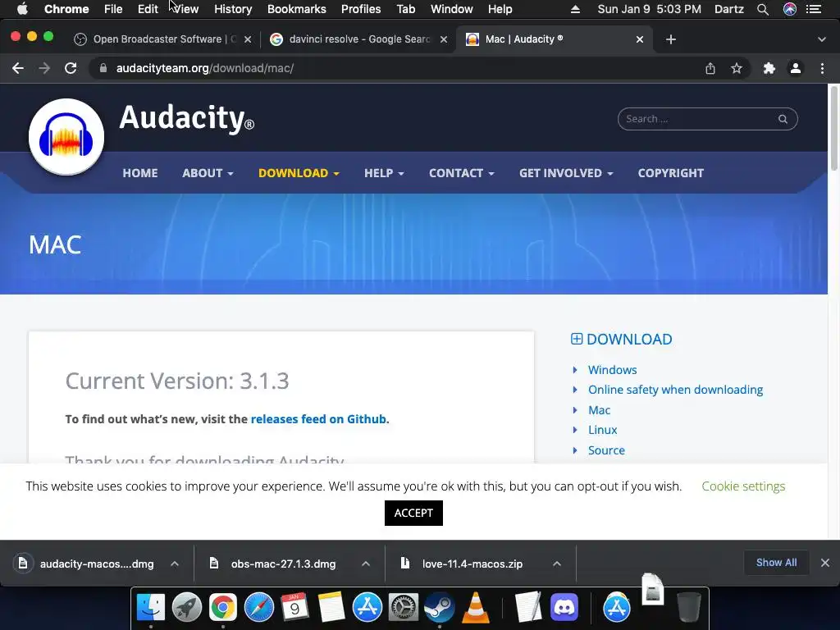
Task: Open the tab search chevron in Chrome
Action: point(822,39)
